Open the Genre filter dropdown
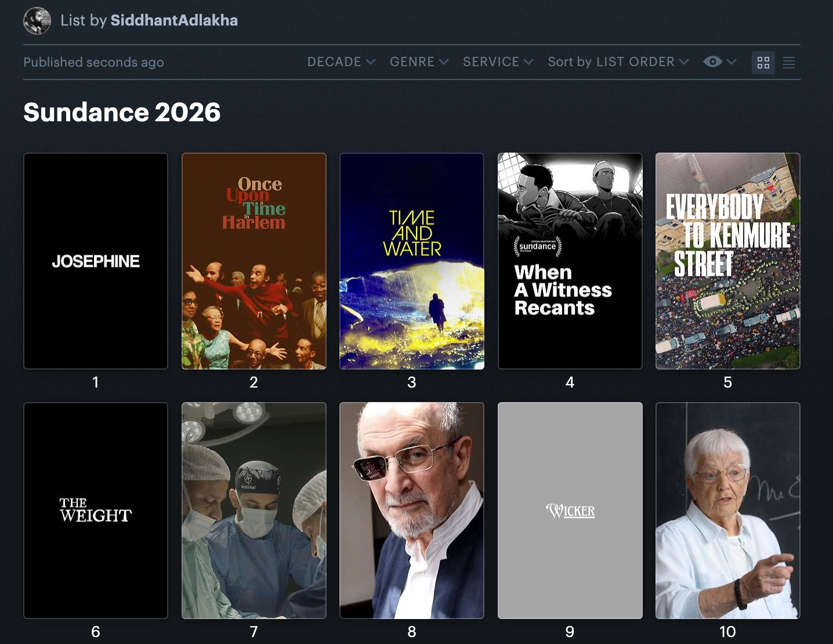This screenshot has height=644, width=833. point(419,62)
